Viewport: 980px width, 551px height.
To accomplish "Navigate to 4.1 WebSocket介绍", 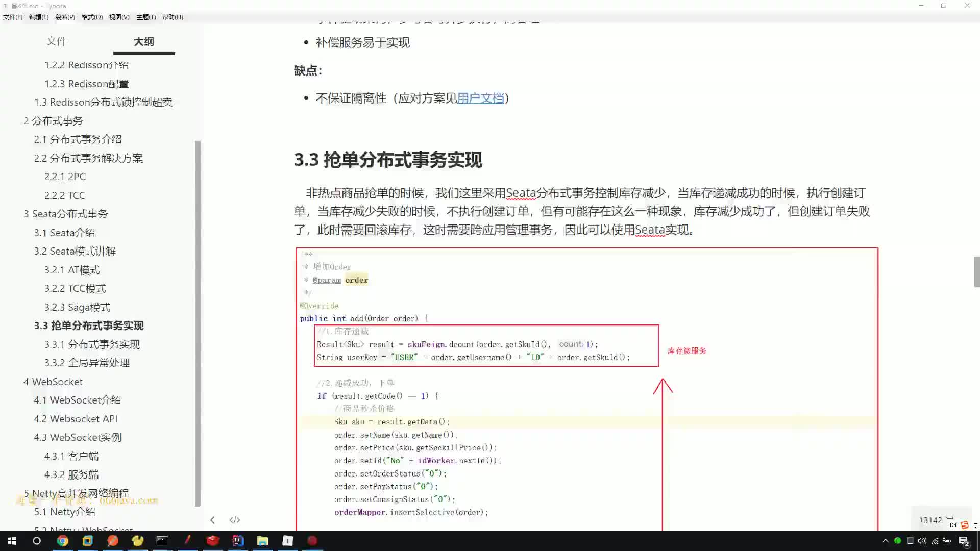I will (78, 400).
